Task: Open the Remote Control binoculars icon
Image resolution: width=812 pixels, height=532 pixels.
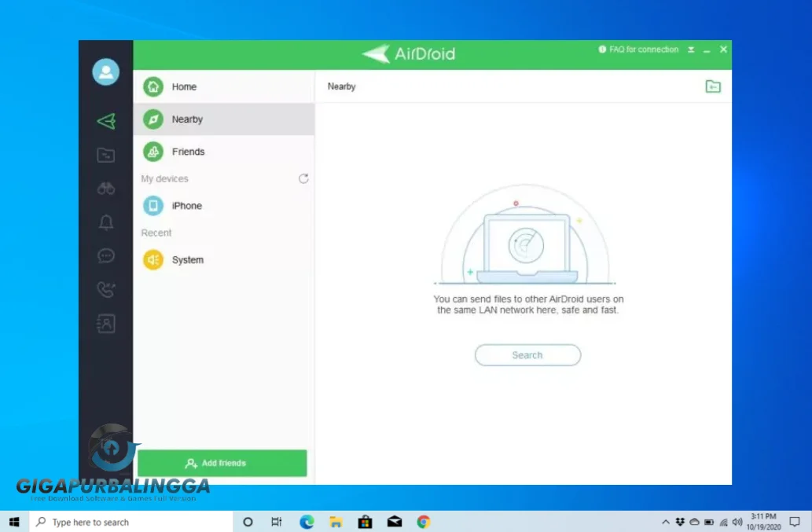Action: [105, 189]
